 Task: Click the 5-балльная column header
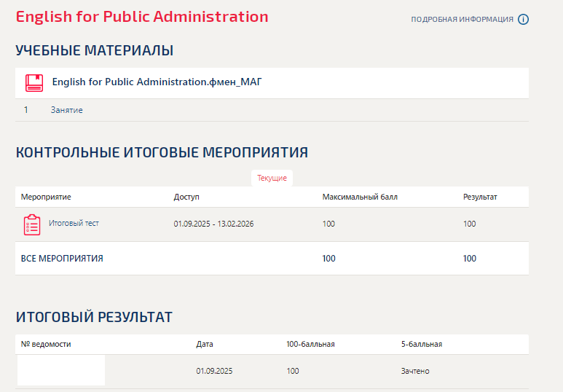click(x=421, y=344)
